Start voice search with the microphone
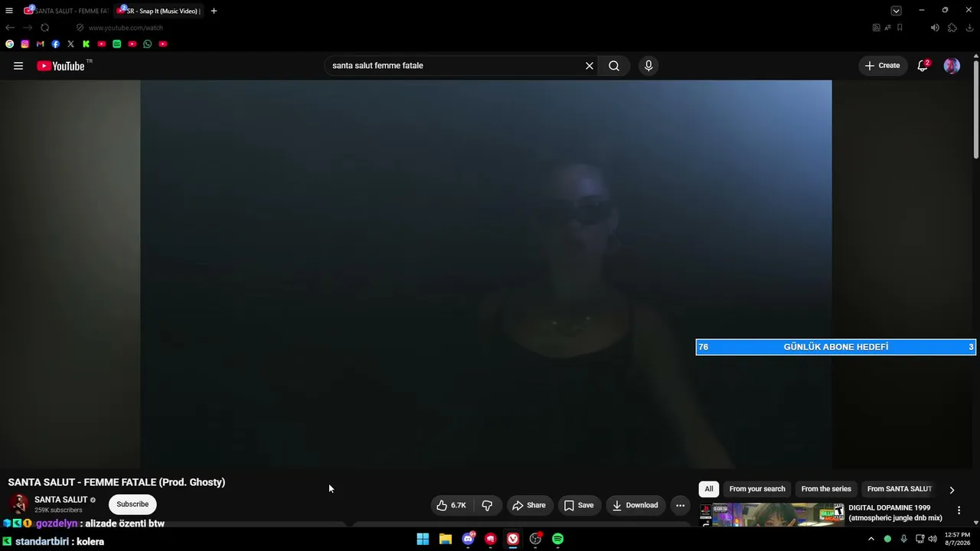Viewport: 980px width, 551px height. [x=648, y=66]
